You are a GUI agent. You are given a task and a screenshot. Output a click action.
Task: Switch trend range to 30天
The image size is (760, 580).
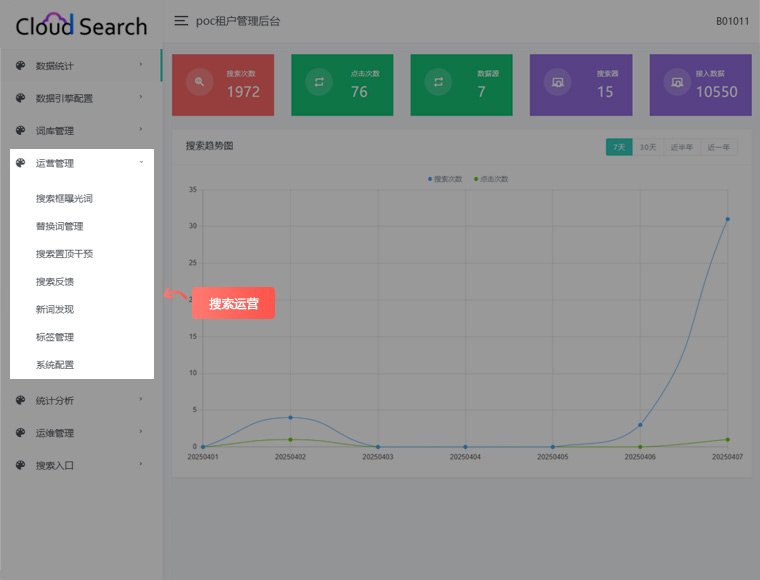tap(648, 147)
